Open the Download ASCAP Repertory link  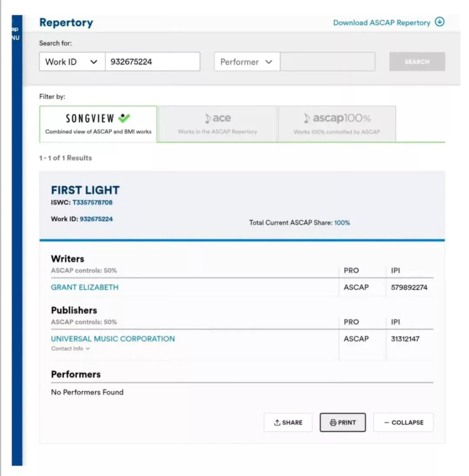(x=381, y=23)
